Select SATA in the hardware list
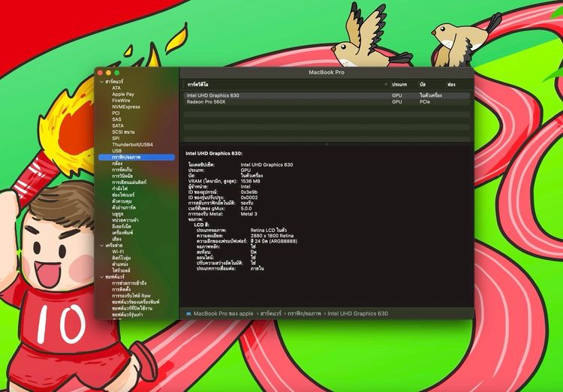The width and height of the screenshot is (563, 392). click(x=118, y=125)
